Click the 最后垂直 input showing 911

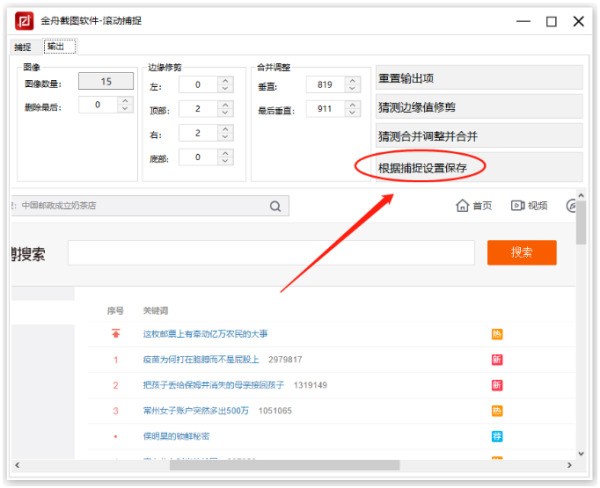[x=325, y=109]
